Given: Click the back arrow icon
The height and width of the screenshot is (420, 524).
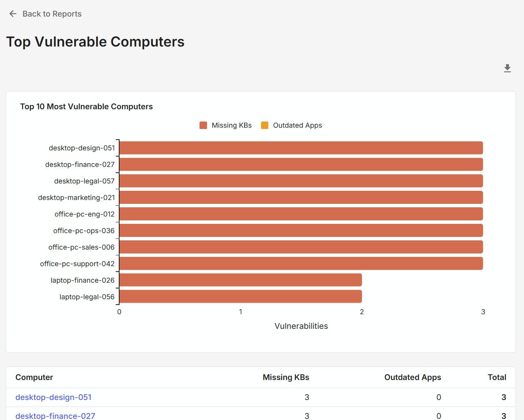Looking at the screenshot, I should tap(13, 13).
